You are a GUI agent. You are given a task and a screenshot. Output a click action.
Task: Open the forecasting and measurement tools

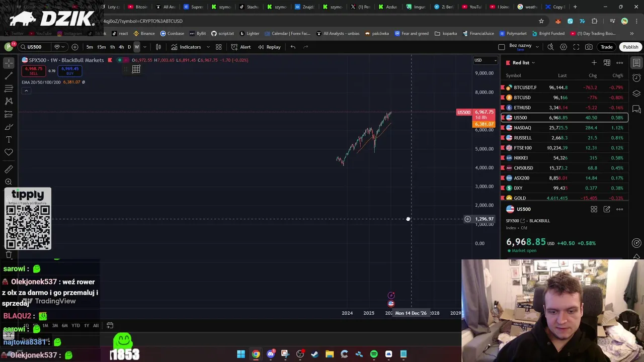click(x=9, y=114)
